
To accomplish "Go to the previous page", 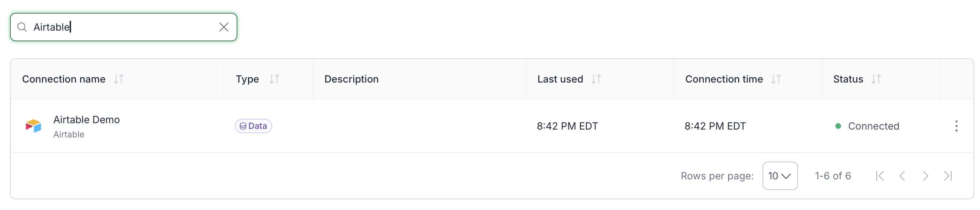I will (903, 176).
